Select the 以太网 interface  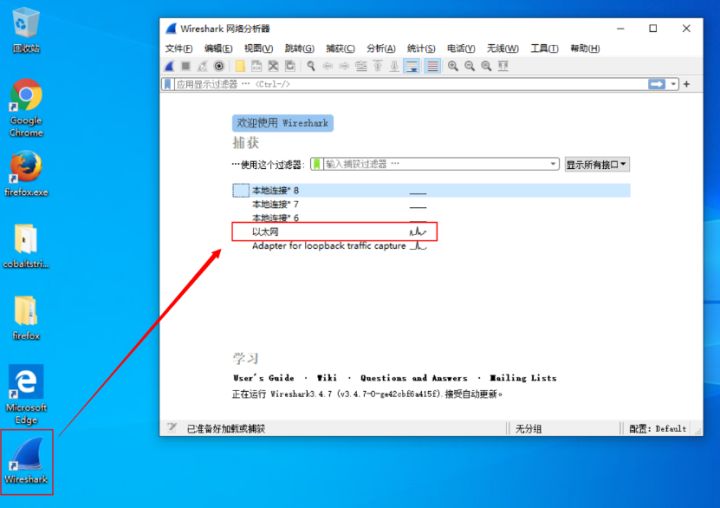tap(431, 231)
